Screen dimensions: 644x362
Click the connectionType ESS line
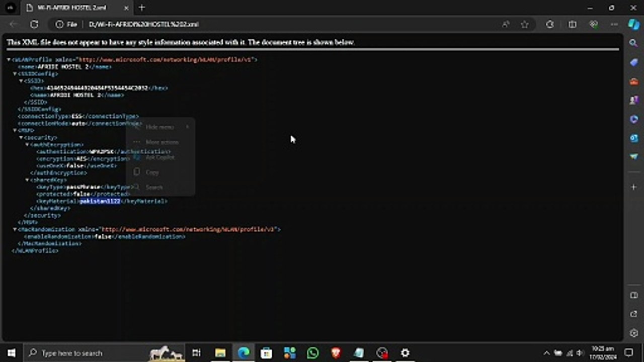[x=78, y=116]
